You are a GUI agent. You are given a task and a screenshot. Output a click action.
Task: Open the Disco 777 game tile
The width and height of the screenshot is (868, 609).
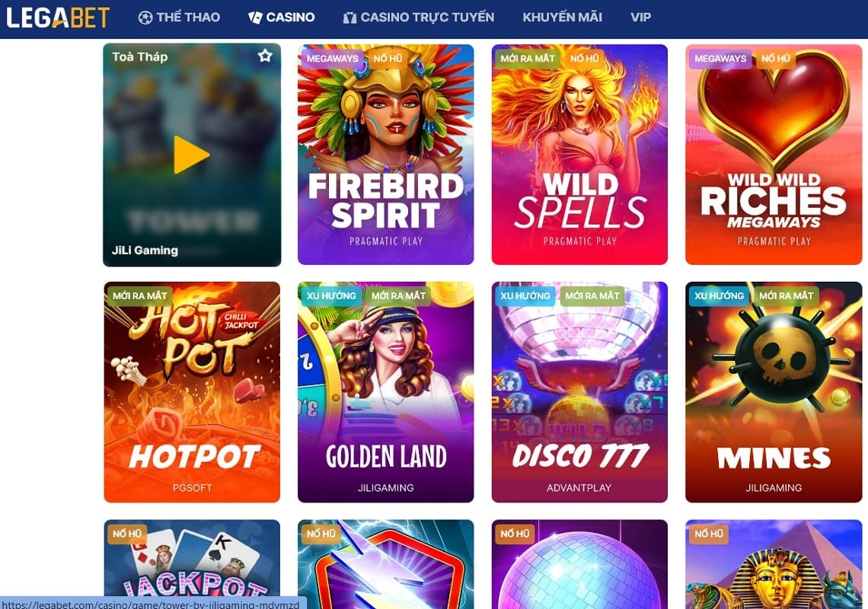(579, 392)
